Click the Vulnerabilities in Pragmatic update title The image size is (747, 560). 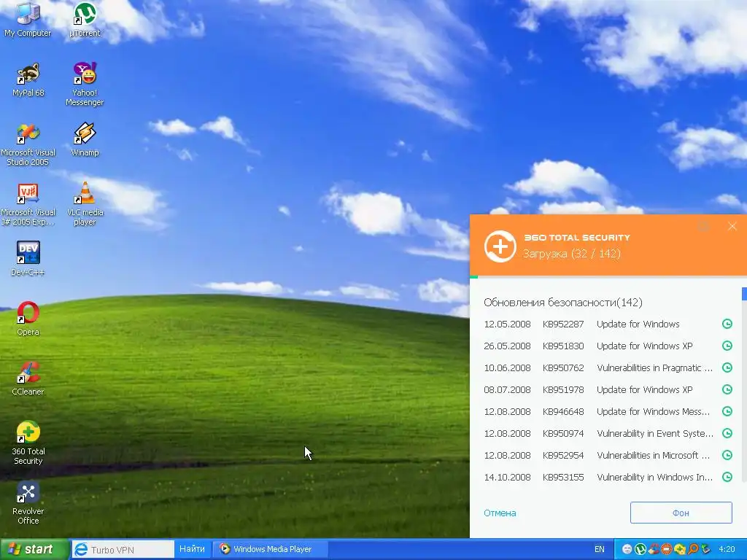pyautogui.click(x=654, y=367)
